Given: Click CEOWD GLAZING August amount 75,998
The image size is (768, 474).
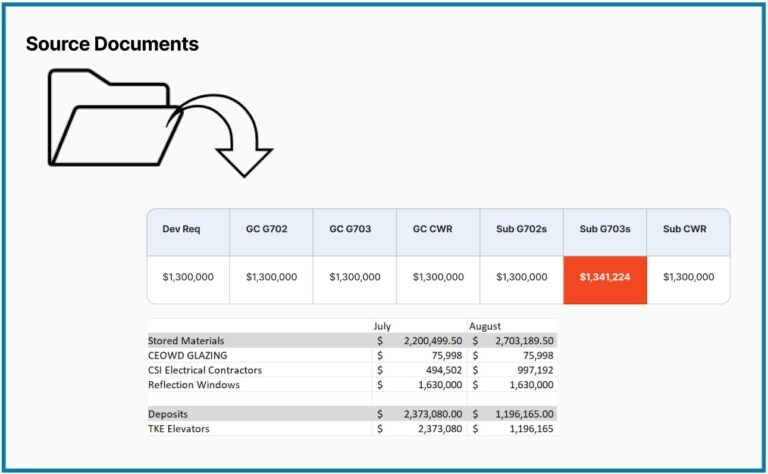Looking at the screenshot, I should coord(538,356).
